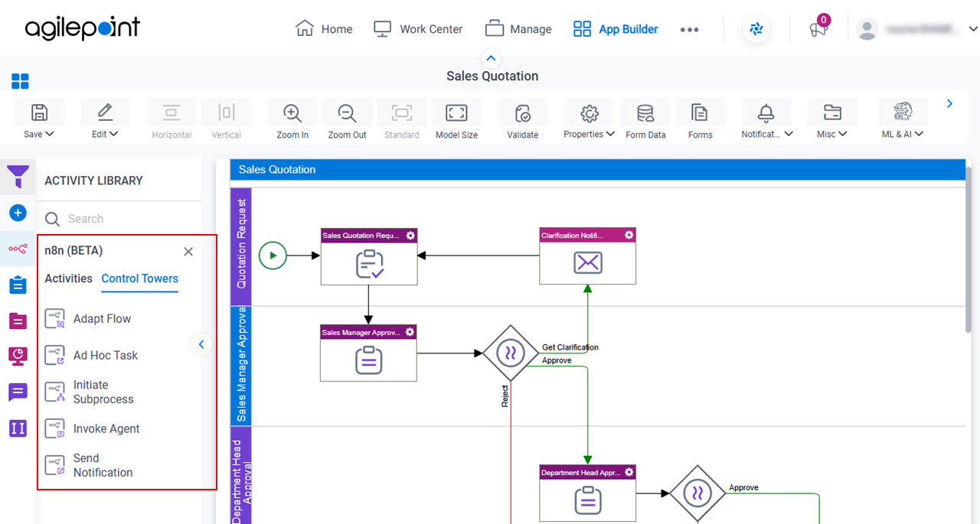The image size is (980, 524).
Task: Open the Properties gear tool
Action: 589,112
